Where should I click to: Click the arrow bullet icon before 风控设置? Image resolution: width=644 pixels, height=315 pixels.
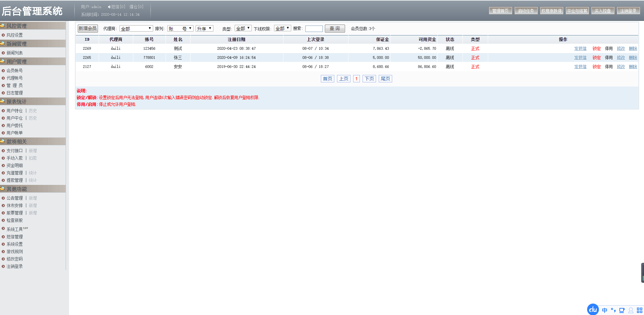click(3, 35)
